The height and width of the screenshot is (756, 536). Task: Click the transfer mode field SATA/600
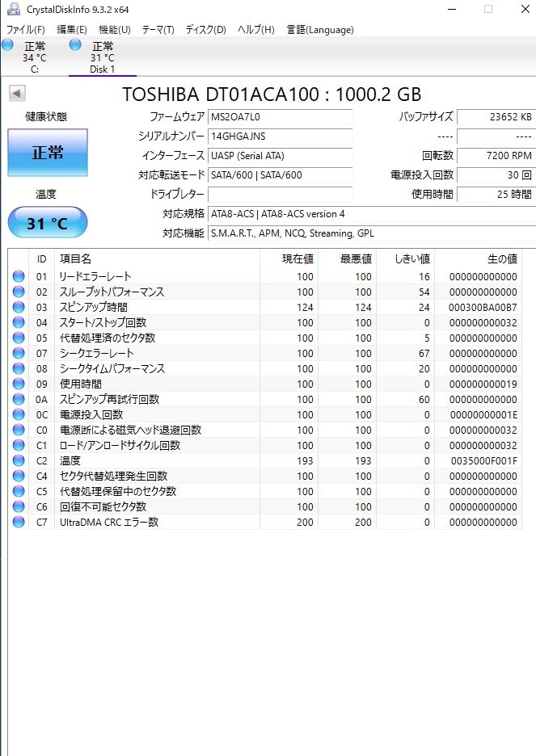(280, 175)
